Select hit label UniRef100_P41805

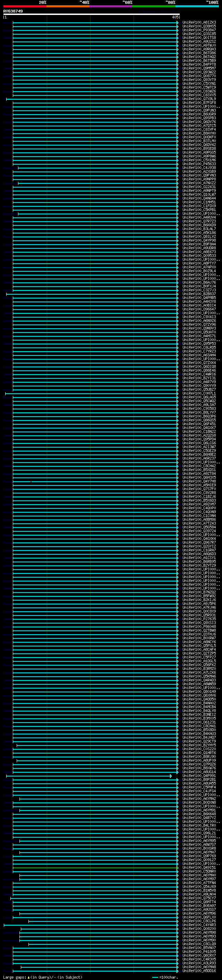coord(199,951)
